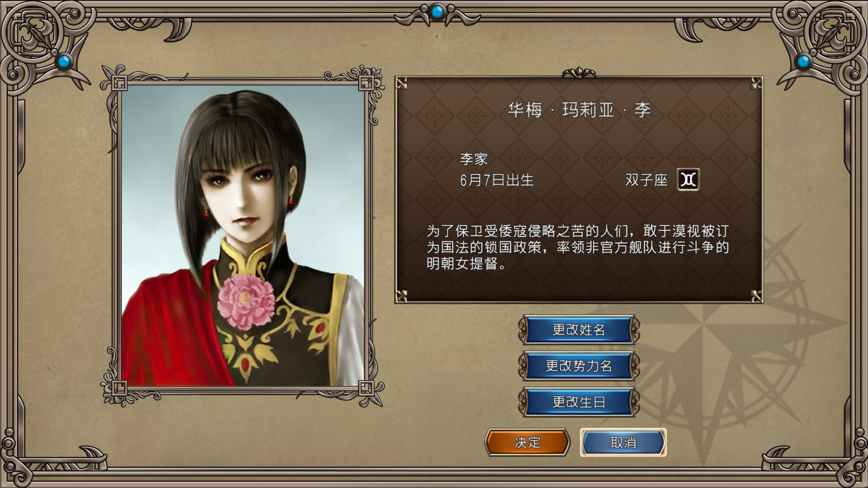Viewport: 868px width, 488px height.
Task: Click the bottom-right corner ornament of info panel
Action: [x=756, y=296]
